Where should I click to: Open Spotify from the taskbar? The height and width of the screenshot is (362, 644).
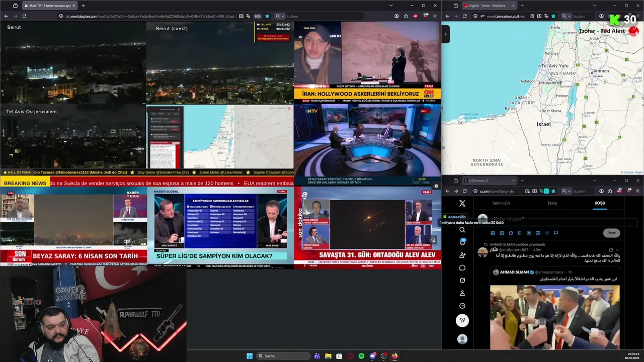click(x=361, y=356)
